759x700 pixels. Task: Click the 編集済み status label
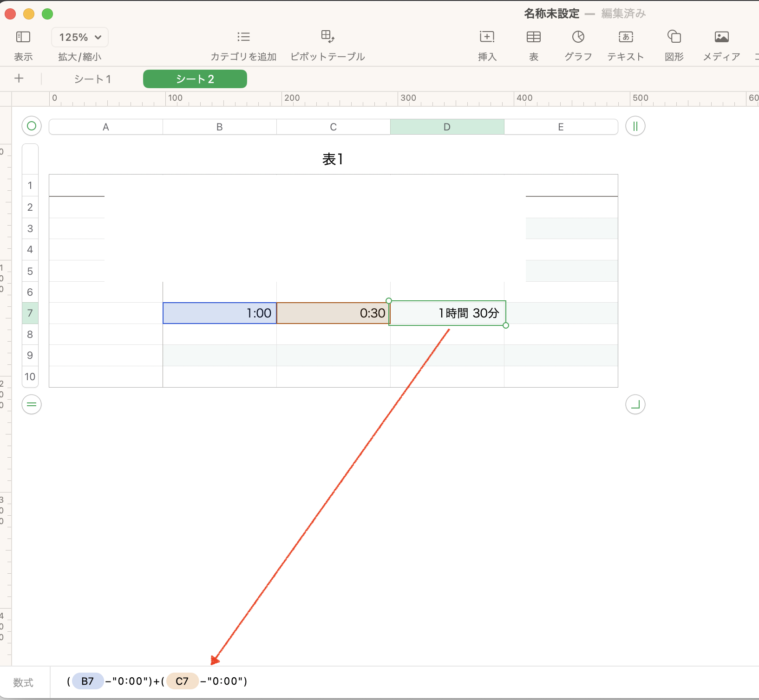coord(623,13)
